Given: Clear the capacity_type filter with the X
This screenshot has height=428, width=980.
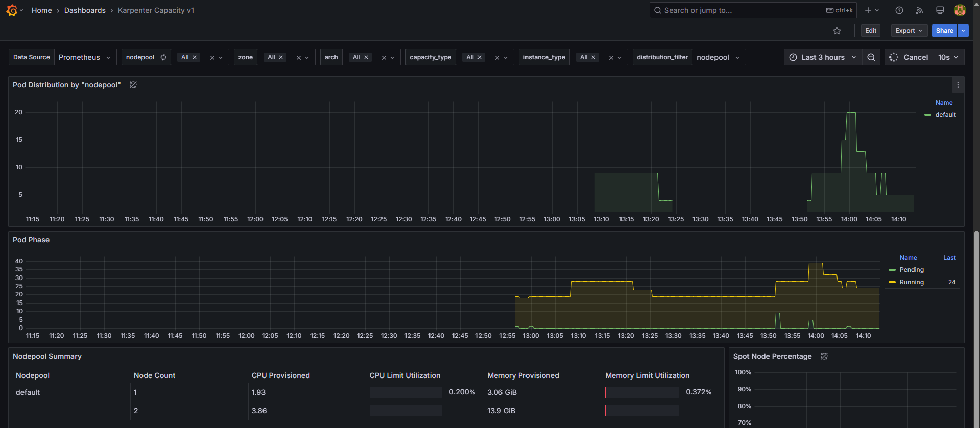Looking at the screenshot, I should pos(497,58).
